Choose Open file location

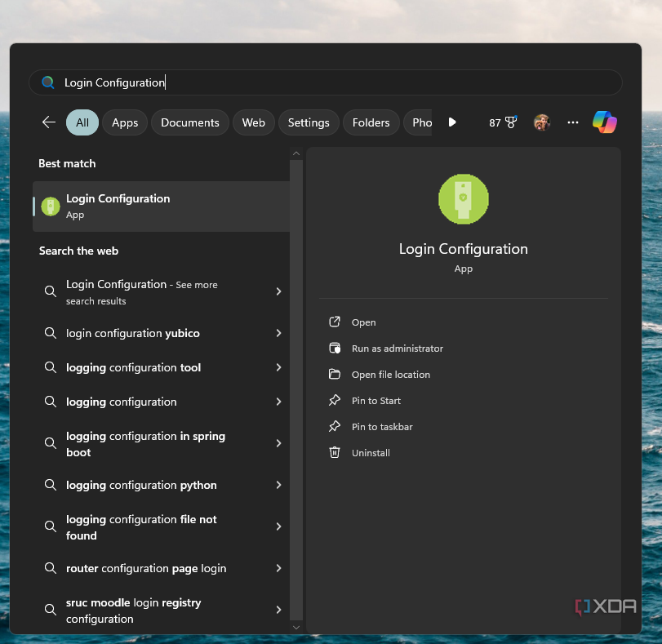coord(391,375)
